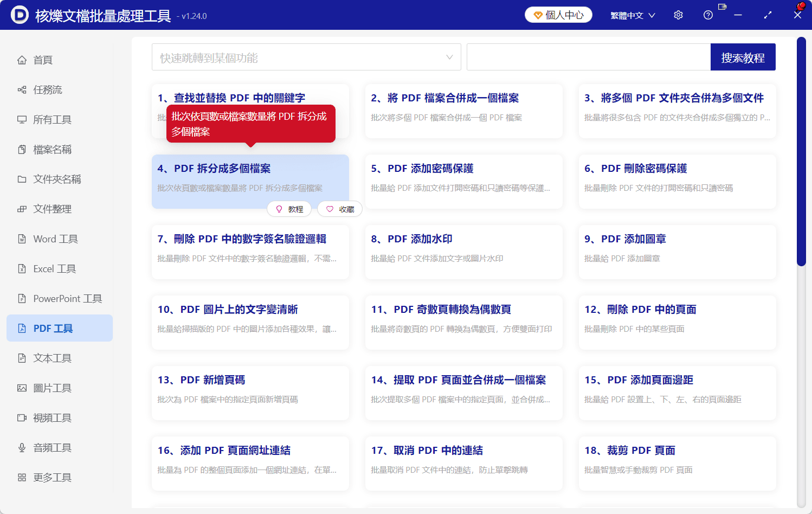Click the diamond icon in 個人中心
Viewport: 812px width, 514px height.
(x=538, y=15)
